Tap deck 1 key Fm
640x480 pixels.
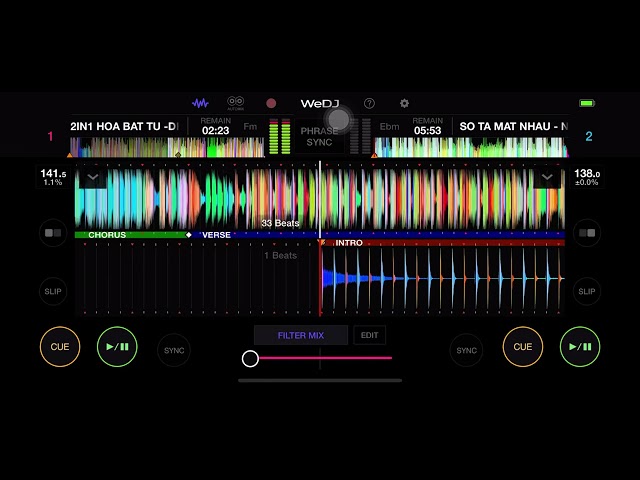(250, 127)
